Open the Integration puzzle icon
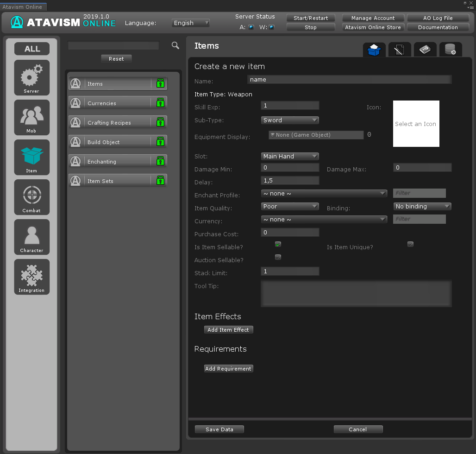The image size is (476, 454). pos(31,276)
